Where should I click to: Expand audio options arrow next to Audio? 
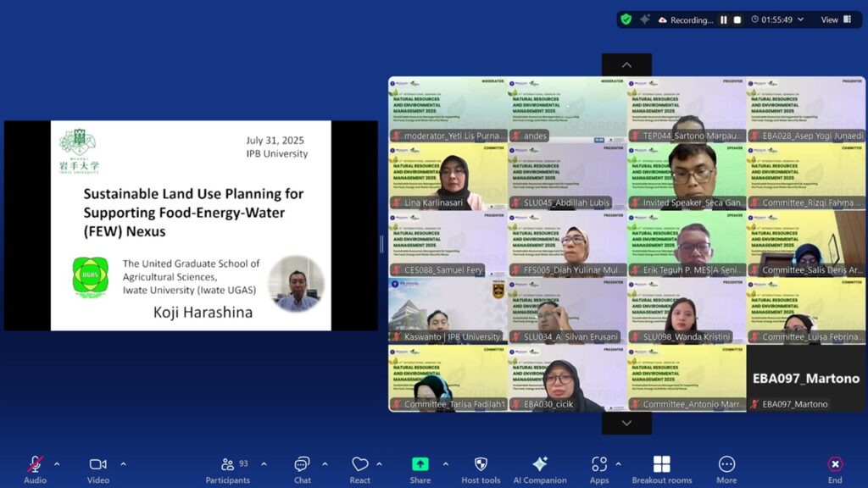[57, 463]
